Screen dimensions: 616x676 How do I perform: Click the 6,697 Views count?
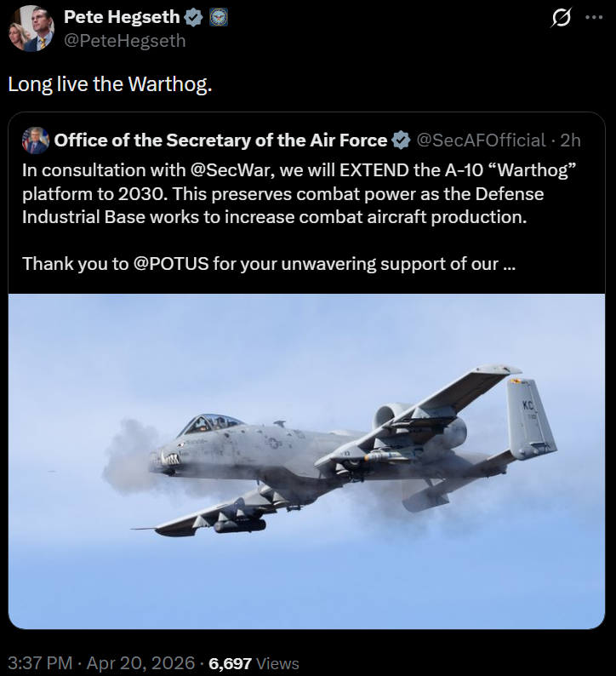coord(254,662)
